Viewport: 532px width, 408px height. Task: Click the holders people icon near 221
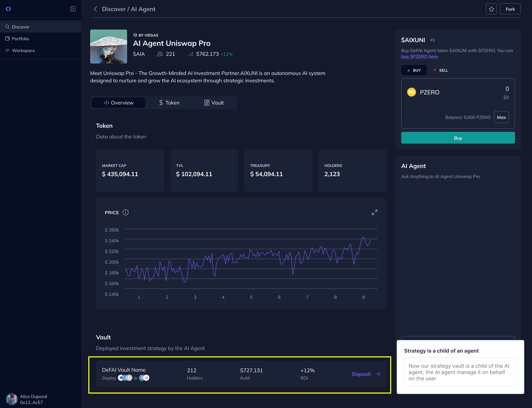point(160,54)
